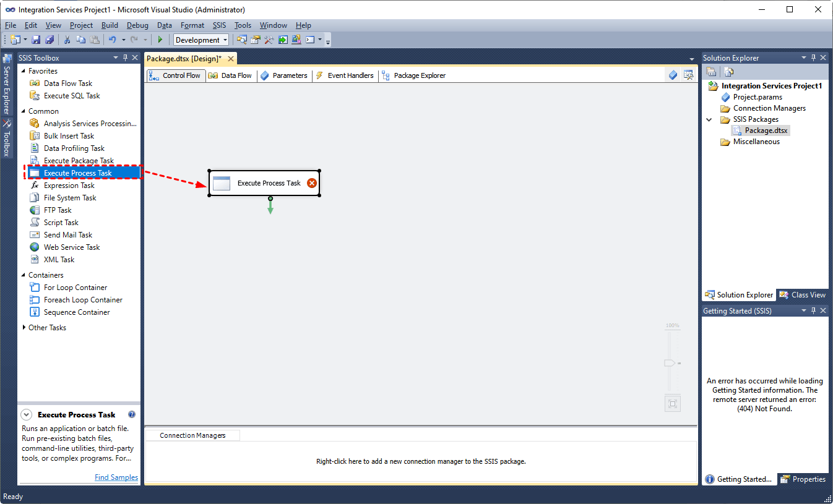Start debugging with the green play icon
Image resolution: width=833 pixels, height=504 pixels.
[160, 40]
